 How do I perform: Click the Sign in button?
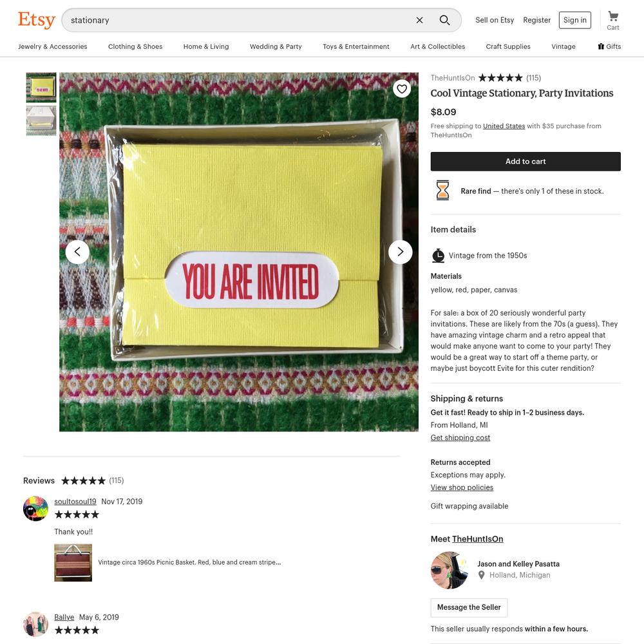tap(574, 20)
